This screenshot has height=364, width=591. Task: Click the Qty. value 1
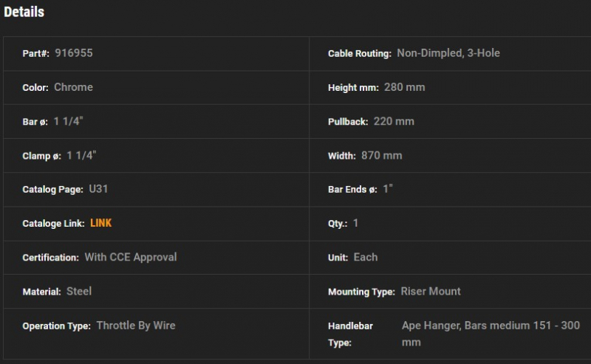[355, 223]
